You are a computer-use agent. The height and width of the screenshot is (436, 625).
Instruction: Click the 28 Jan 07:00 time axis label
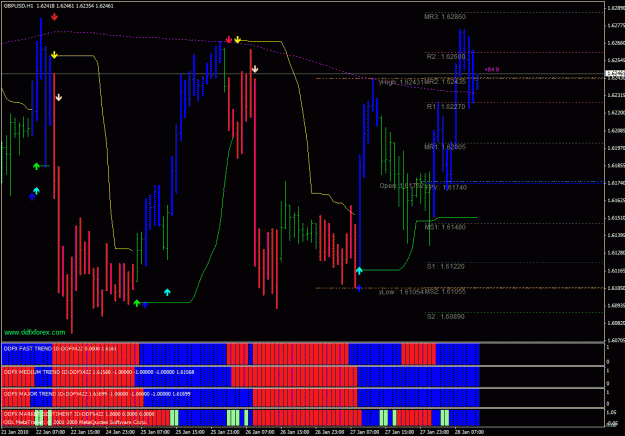(x=470, y=432)
